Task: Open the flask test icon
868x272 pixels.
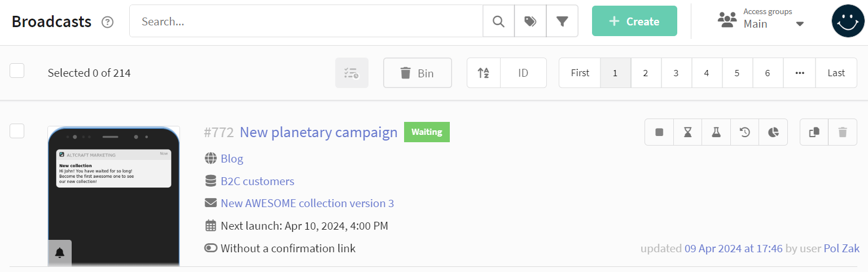Action: pos(716,132)
